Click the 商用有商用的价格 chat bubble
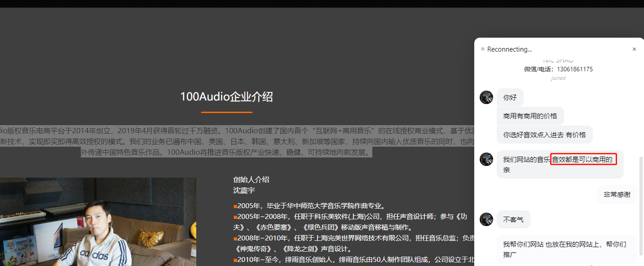Viewport: 644px width, 266px height. click(x=530, y=116)
